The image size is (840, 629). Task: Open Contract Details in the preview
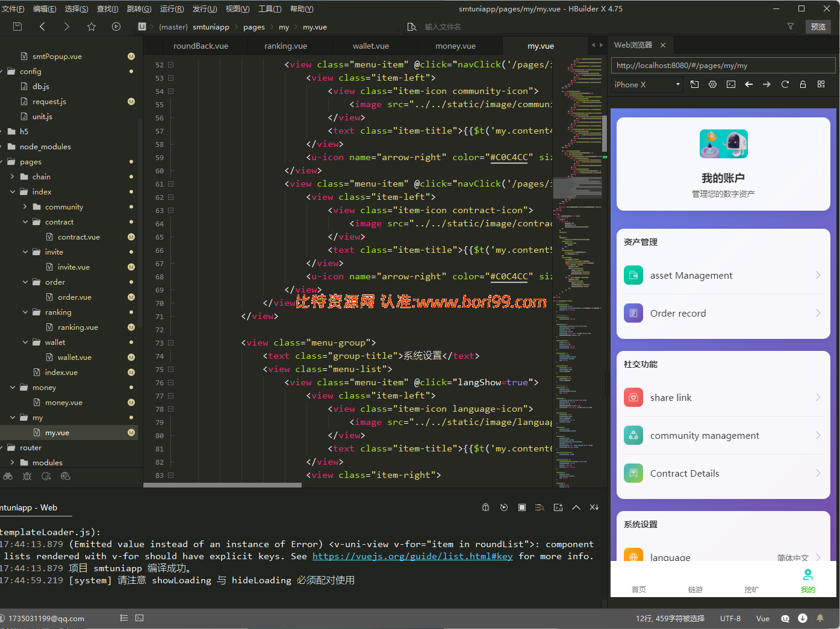point(723,474)
